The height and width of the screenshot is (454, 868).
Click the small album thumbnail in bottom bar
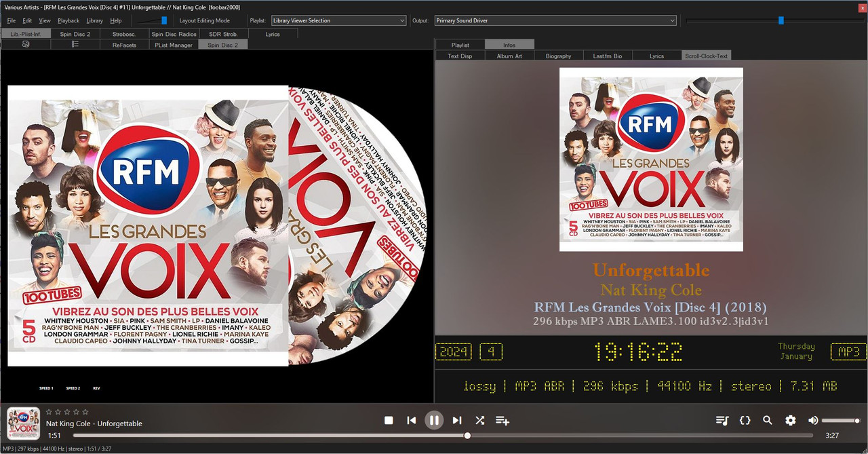(23, 423)
